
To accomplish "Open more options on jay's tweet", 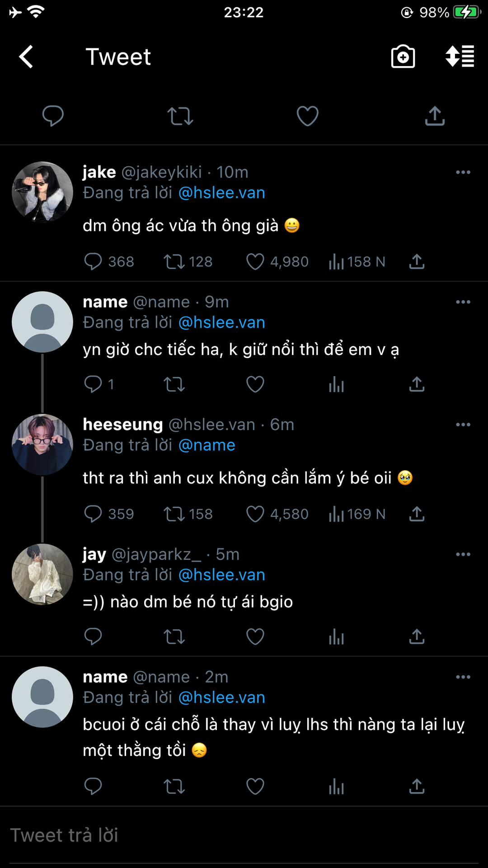I will 463,554.
